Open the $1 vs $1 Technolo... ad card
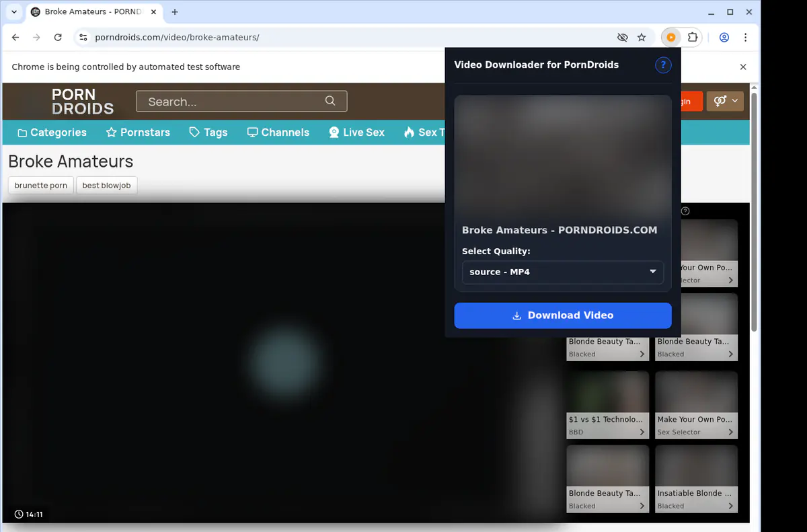 (x=608, y=405)
